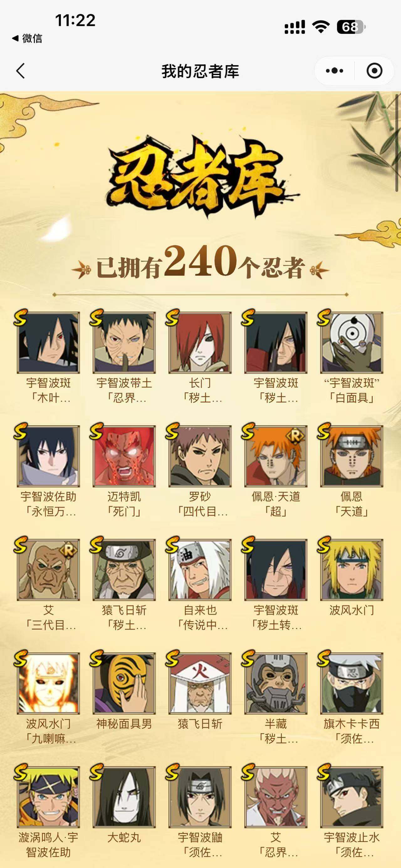Tap the R badge on 佩恩·天道「超」
Viewport: 401px width, 868px height.
[x=295, y=436]
